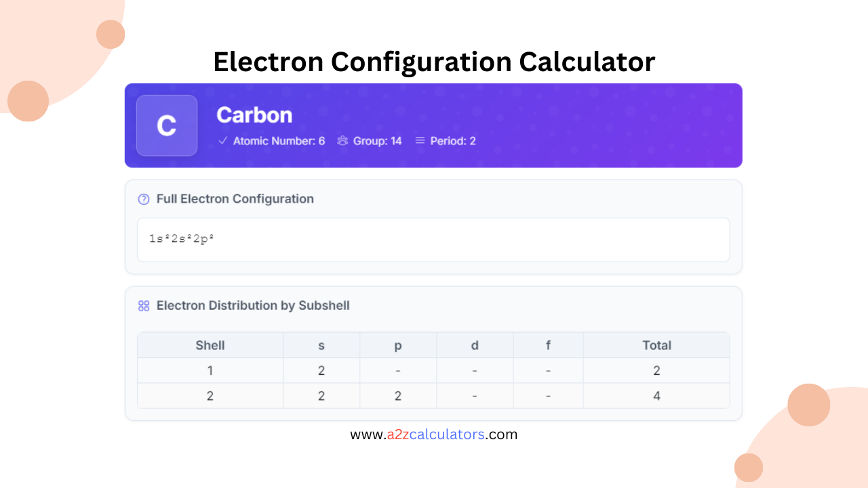
Task: Open the a2zcalculators website link
Action: [433, 434]
